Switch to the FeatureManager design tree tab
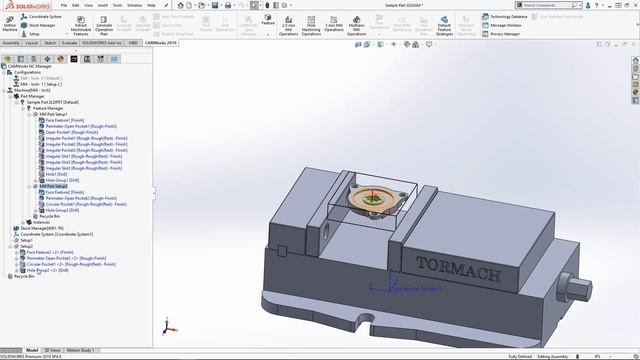The width and height of the screenshot is (640, 360). click(x=7, y=59)
